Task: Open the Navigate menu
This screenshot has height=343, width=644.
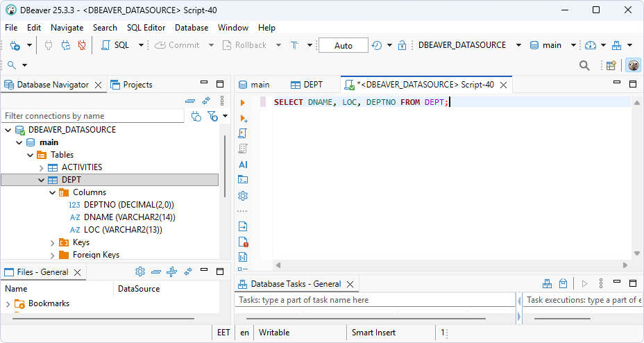Action: (x=67, y=28)
